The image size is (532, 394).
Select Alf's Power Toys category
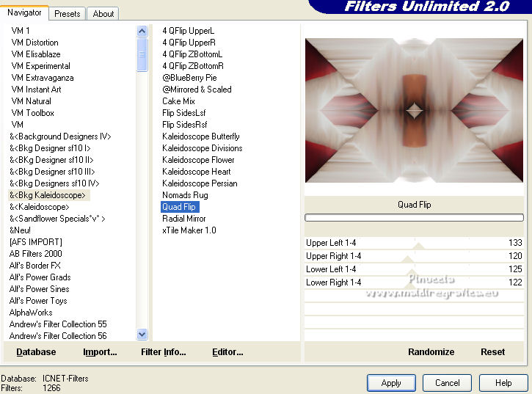coord(38,301)
